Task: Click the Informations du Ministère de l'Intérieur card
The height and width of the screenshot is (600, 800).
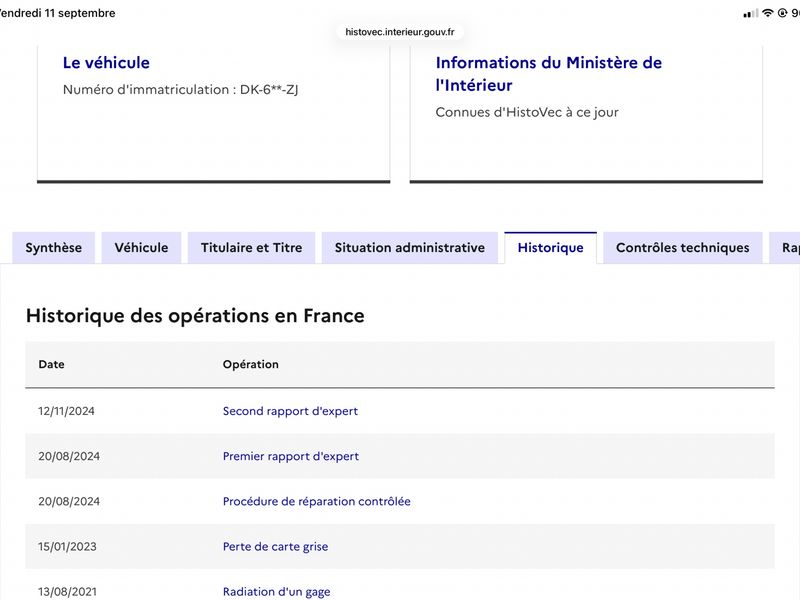Action: pyautogui.click(x=586, y=113)
